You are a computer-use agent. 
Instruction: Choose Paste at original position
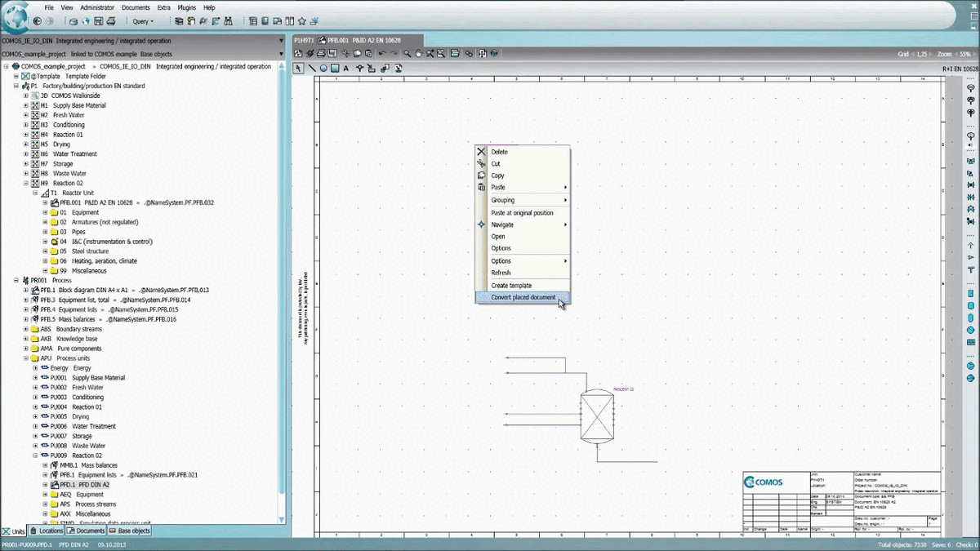tap(523, 213)
